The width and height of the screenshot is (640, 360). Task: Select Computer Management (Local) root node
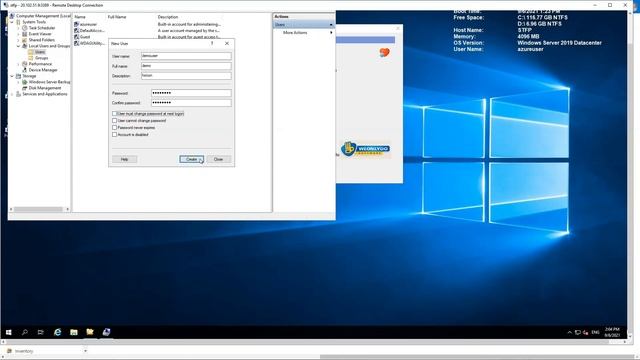click(43, 16)
